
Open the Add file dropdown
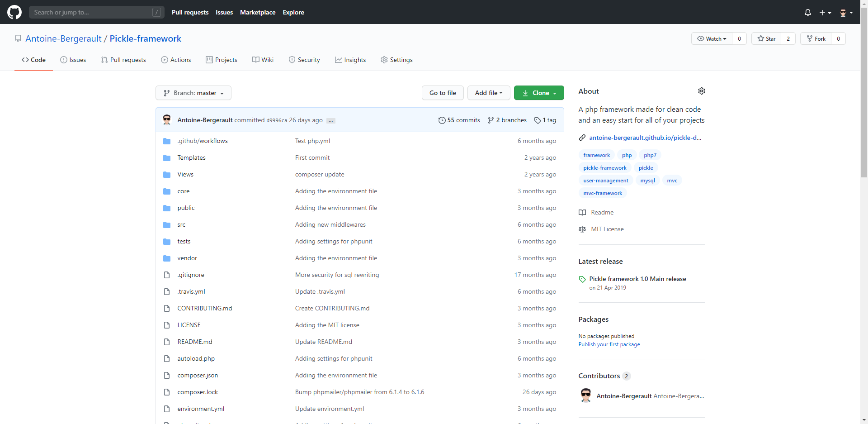[x=489, y=93]
